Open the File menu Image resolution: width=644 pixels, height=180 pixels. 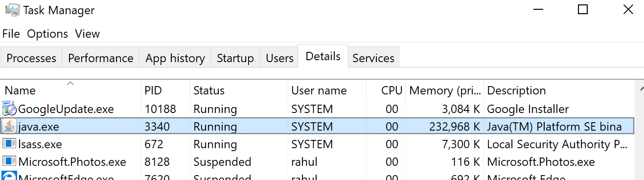click(x=11, y=34)
